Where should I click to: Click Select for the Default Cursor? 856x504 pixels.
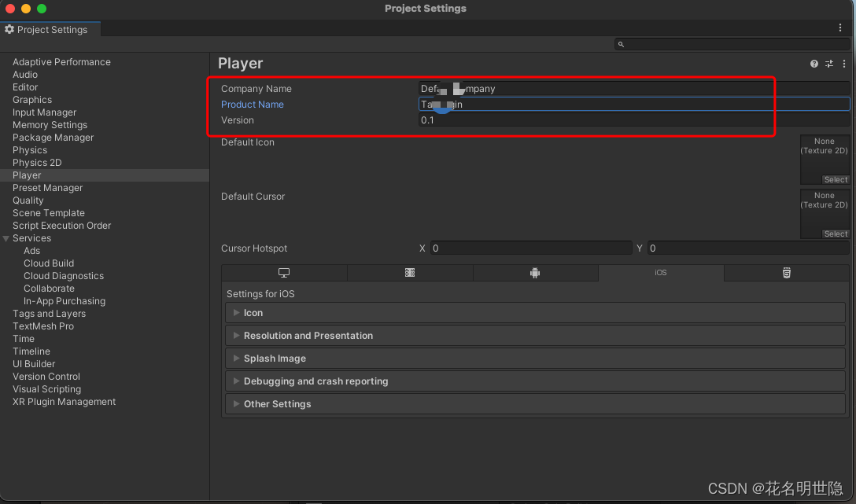pyautogui.click(x=836, y=234)
